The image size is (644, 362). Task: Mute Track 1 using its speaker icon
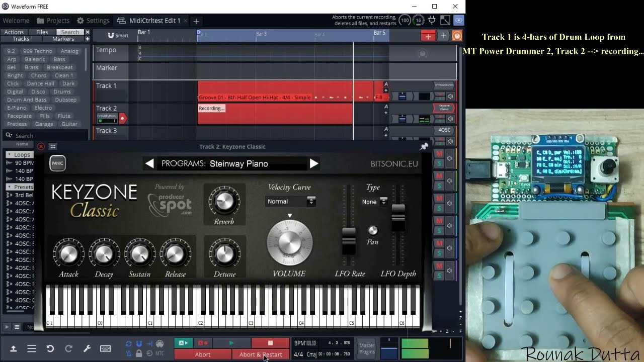tap(450, 97)
